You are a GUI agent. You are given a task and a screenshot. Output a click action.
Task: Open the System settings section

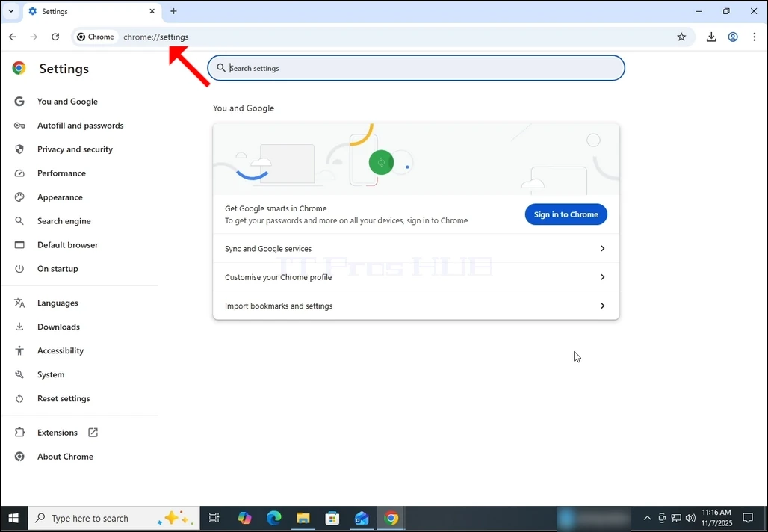point(51,375)
